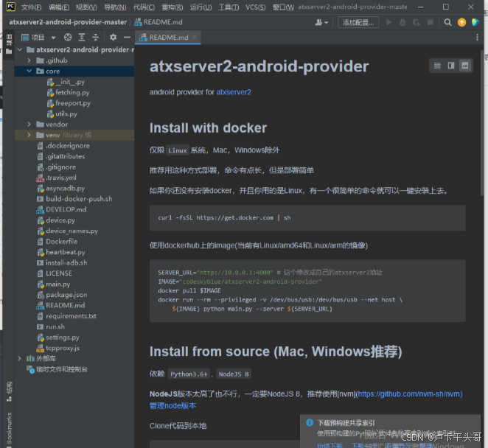The width and height of the screenshot is (488, 448).
Task: Open the github.com/nvm-sh/nvm link
Action: coord(410,394)
